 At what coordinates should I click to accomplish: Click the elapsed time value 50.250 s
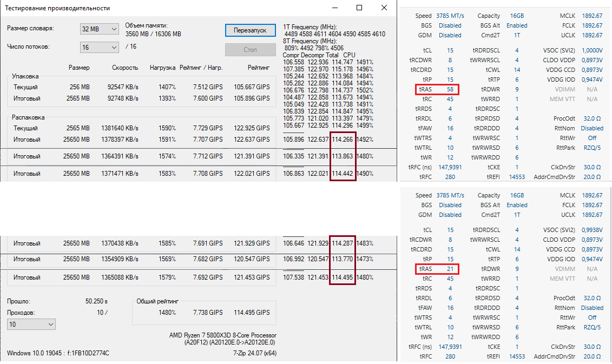[96, 301]
